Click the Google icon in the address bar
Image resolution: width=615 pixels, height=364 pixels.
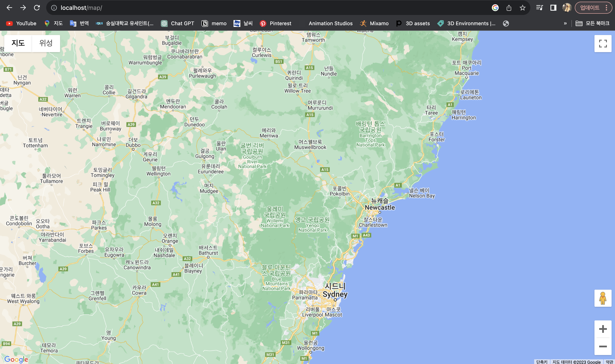coord(495,8)
